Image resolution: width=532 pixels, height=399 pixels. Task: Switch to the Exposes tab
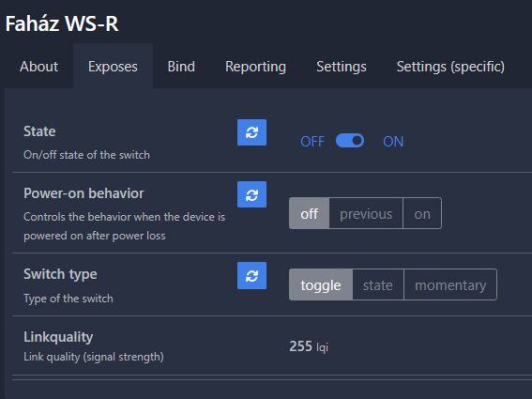click(113, 67)
